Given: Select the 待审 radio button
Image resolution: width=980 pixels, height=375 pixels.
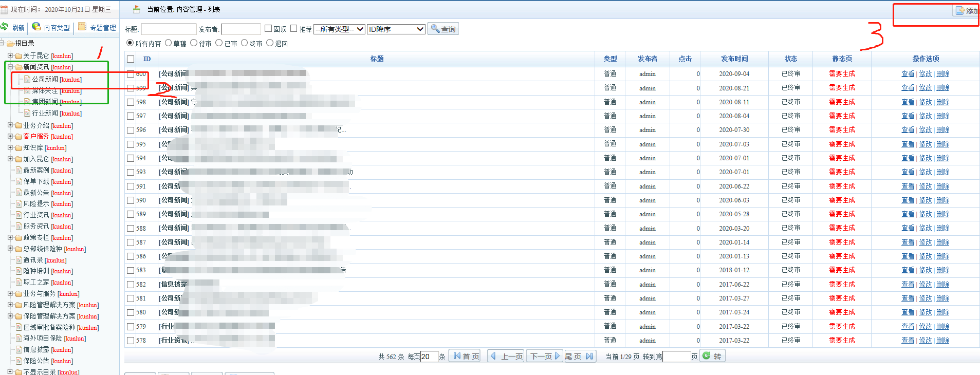Looking at the screenshot, I should click(x=194, y=43).
